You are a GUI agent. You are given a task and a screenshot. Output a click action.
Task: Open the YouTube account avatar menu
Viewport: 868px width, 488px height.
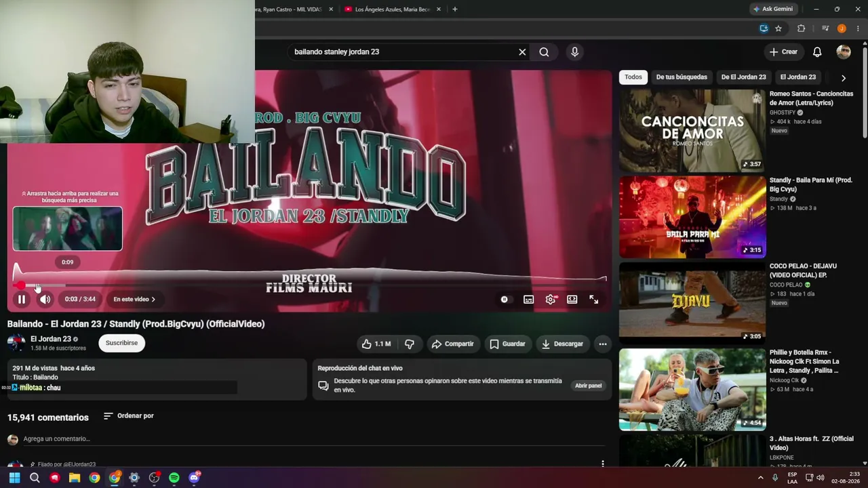(844, 52)
